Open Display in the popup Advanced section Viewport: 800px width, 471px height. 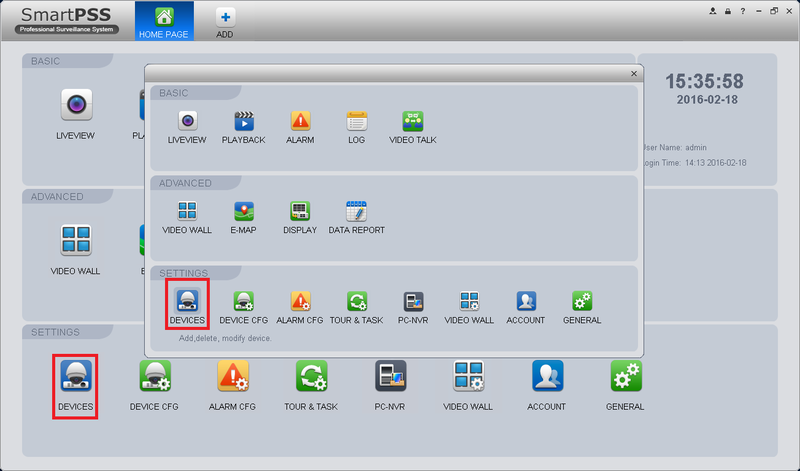point(300,218)
